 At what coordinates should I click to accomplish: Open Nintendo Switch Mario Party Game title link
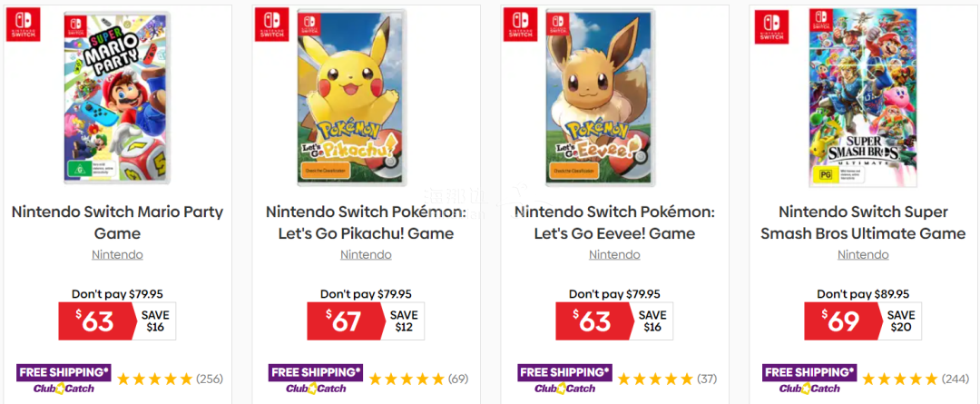pyautogui.click(x=117, y=222)
